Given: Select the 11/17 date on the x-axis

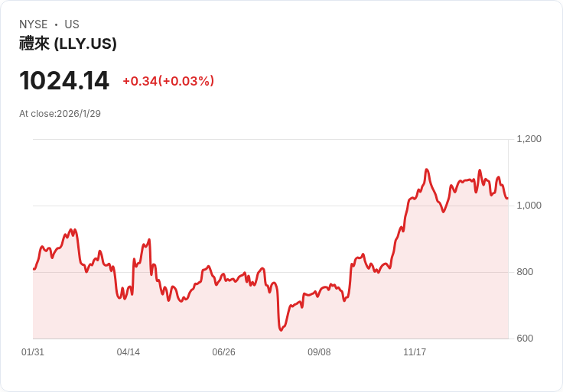Looking at the screenshot, I should click(415, 352).
